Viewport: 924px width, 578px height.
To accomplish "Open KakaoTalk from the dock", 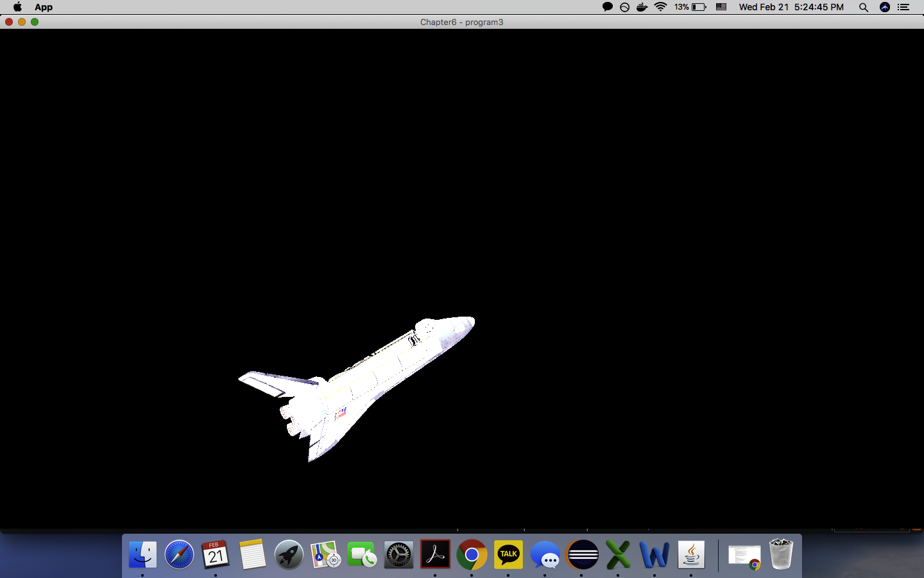I will [508, 555].
